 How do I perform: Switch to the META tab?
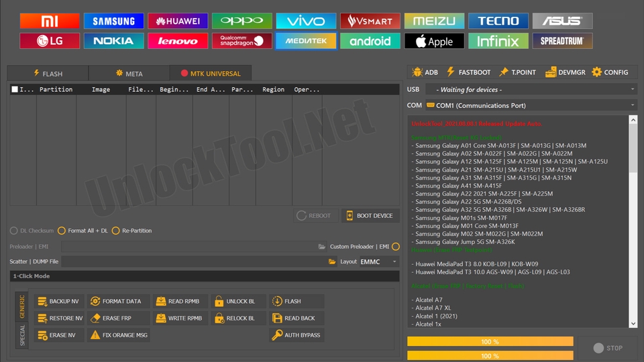(x=129, y=74)
